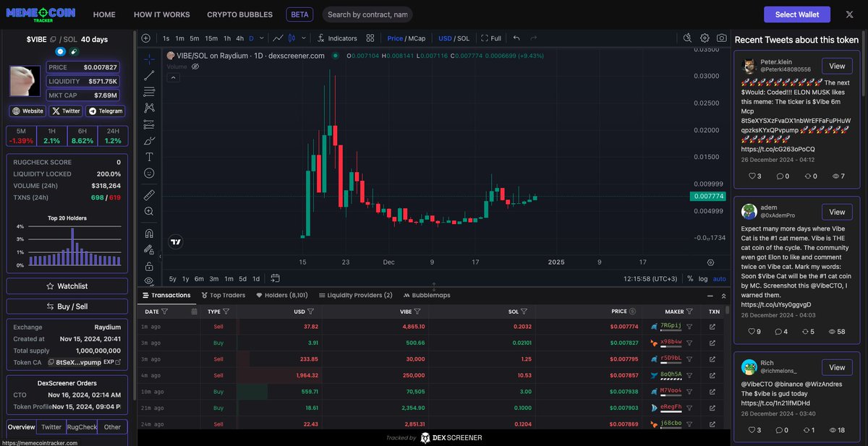Select the crosshair cursor tool
Screen dimensions: 868x446
(x=149, y=59)
